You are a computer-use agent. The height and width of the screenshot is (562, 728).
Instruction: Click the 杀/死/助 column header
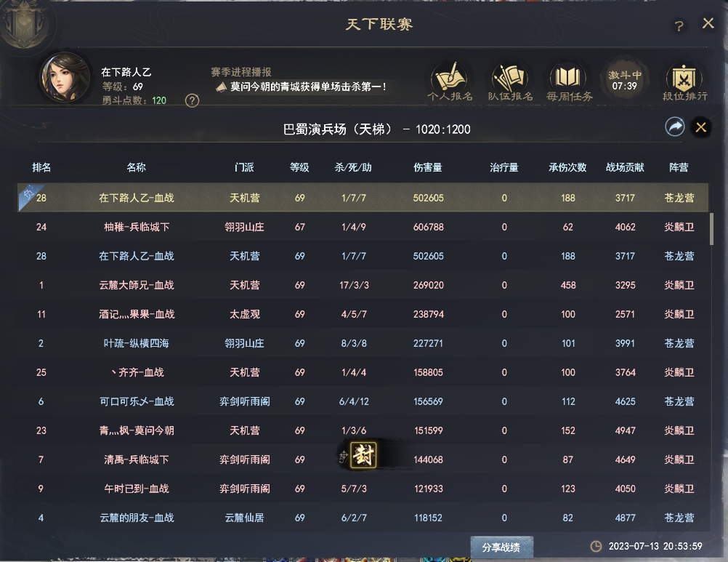(x=353, y=167)
